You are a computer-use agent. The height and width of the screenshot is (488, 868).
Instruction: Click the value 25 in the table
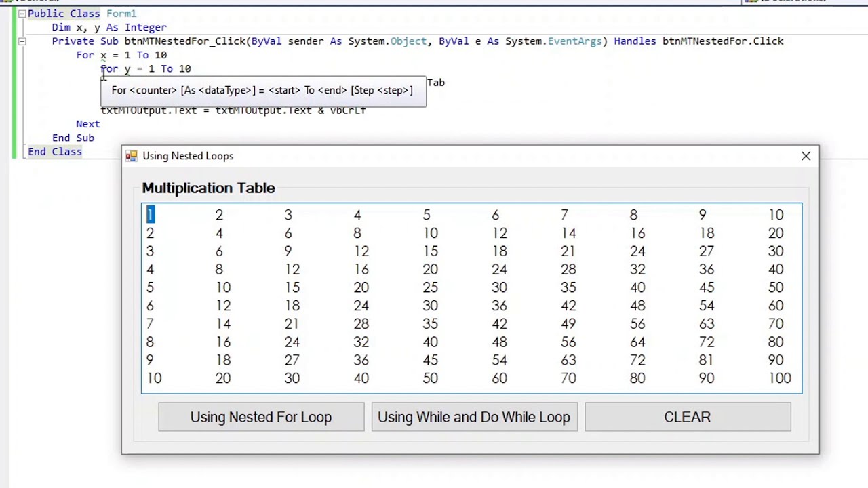coord(430,287)
